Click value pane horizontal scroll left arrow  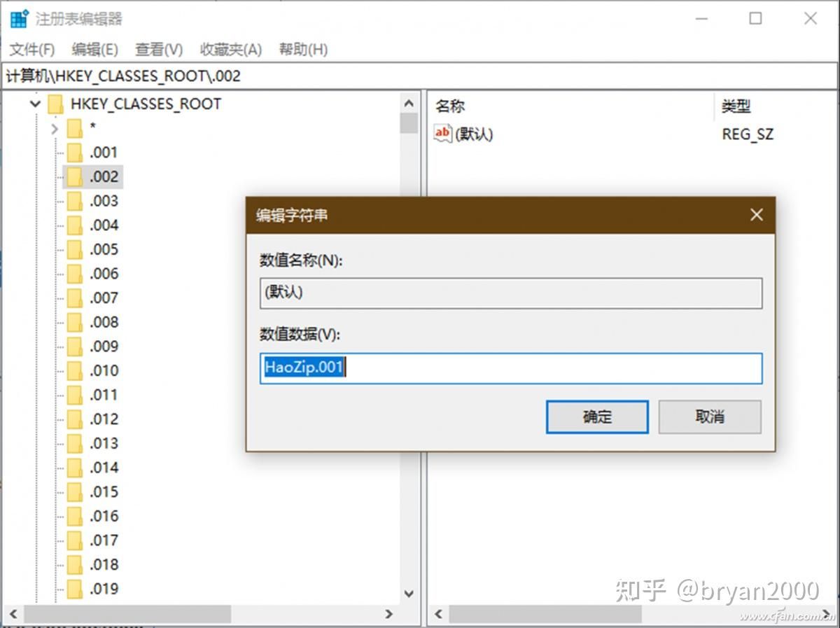pyautogui.click(x=439, y=614)
